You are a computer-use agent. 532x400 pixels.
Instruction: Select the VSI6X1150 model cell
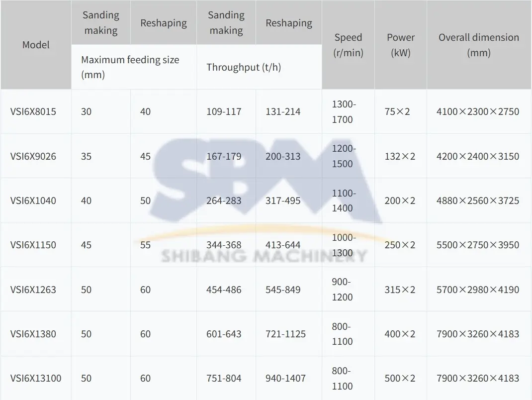[33, 245]
